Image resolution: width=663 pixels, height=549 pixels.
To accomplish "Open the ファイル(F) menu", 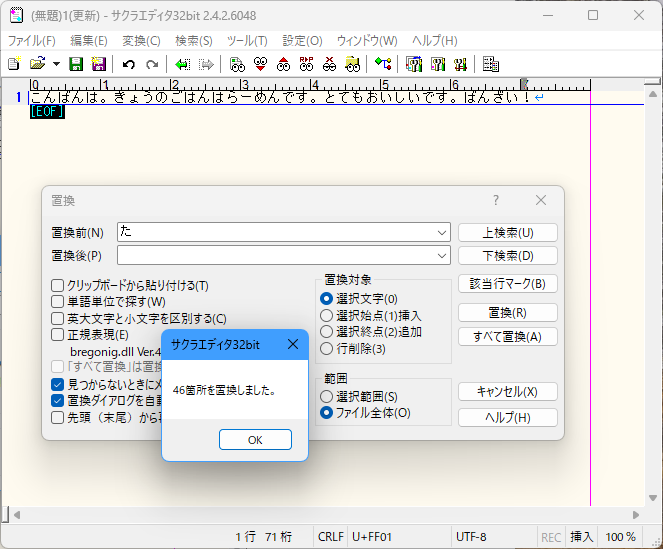I will pos(32,41).
